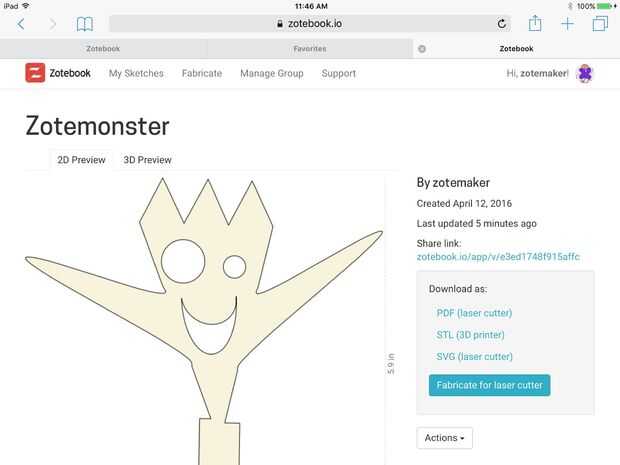Download as PDF (laser cutter)
The height and width of the screenshot is (465, 620).
click(x=474, y=313)
